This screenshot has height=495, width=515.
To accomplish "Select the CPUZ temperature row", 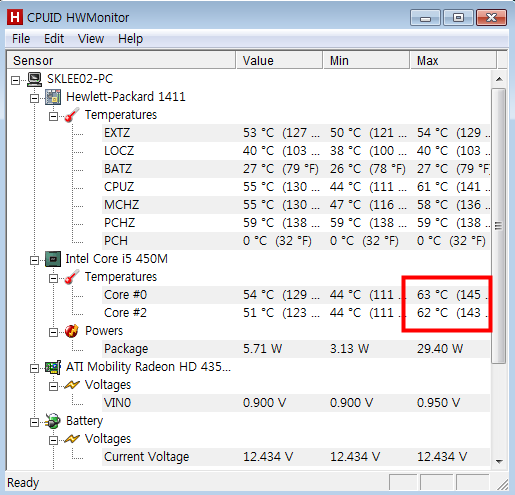I will pos(296,187).
